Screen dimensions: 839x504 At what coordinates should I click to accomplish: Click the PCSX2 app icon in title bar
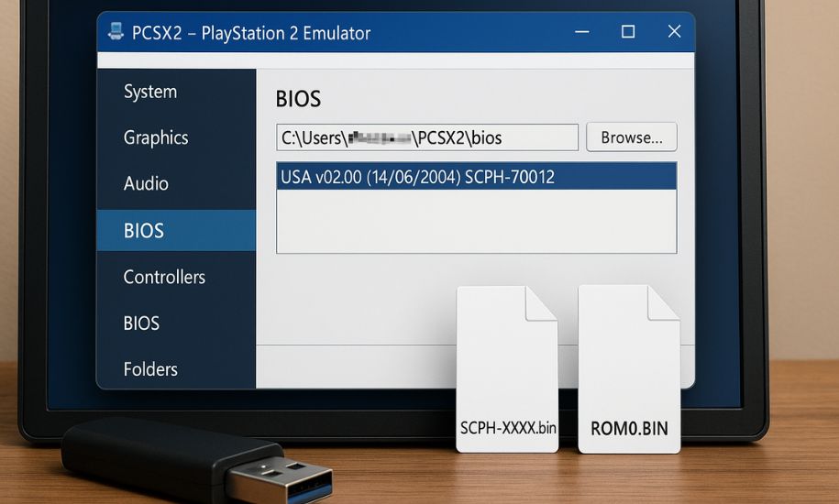pos(116,31)
